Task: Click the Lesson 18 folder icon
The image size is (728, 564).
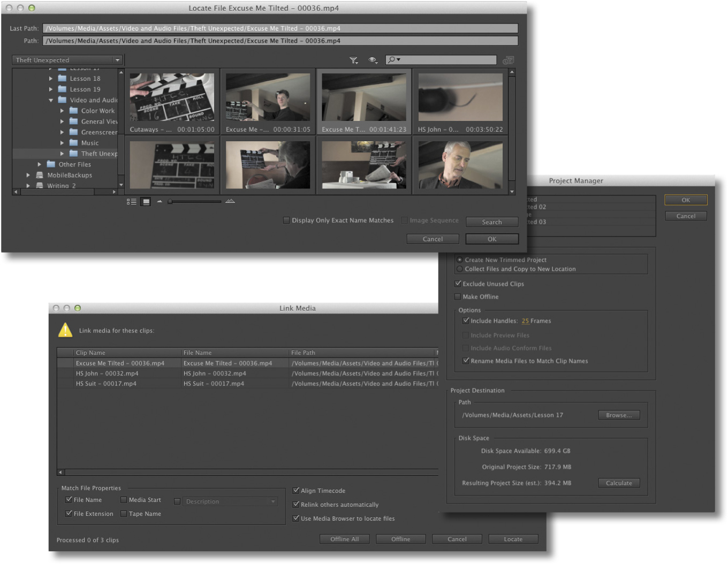Action: tap(62, 78)
